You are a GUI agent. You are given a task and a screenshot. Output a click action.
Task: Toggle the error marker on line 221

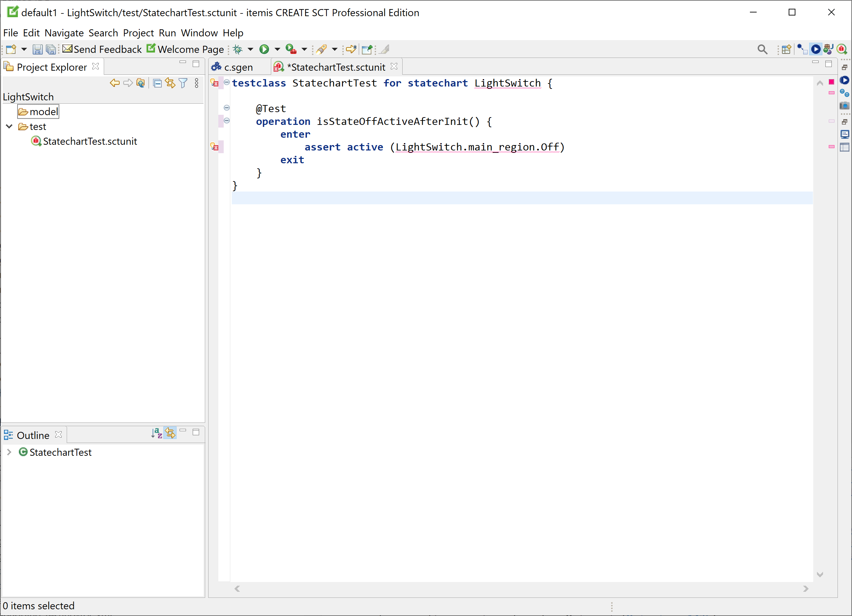click(x=216, y=146)
